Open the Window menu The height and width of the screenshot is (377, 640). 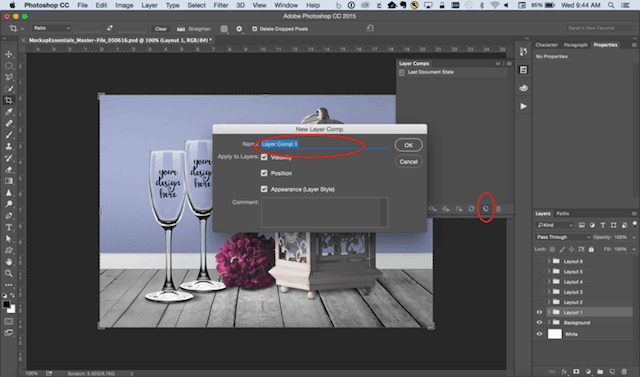286,5
